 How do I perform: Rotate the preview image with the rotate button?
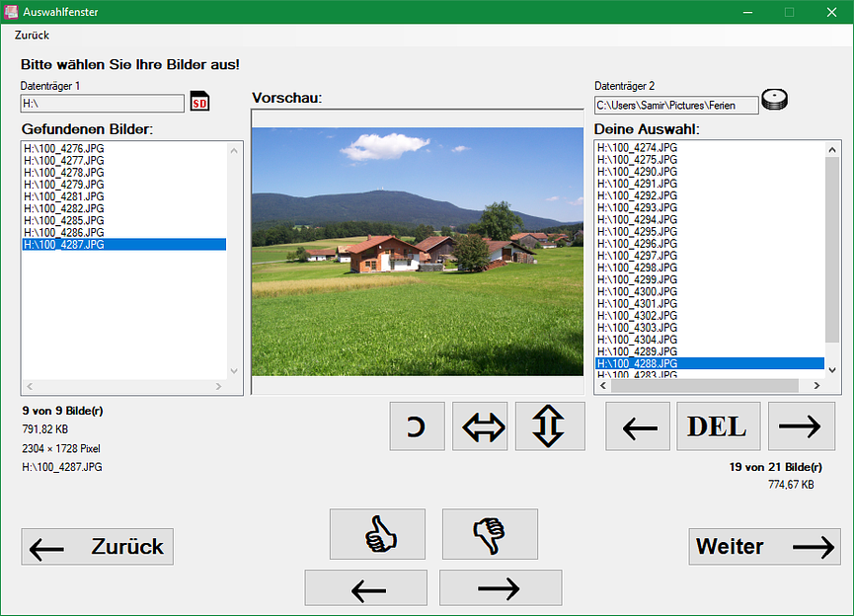pyautogui.click(x=417, y=426)
